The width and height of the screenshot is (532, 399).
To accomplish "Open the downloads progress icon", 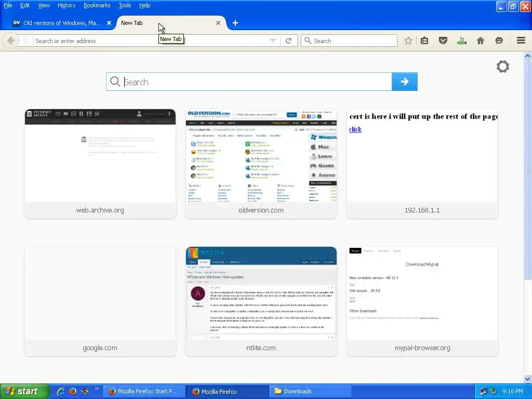I will coord(462,41).
